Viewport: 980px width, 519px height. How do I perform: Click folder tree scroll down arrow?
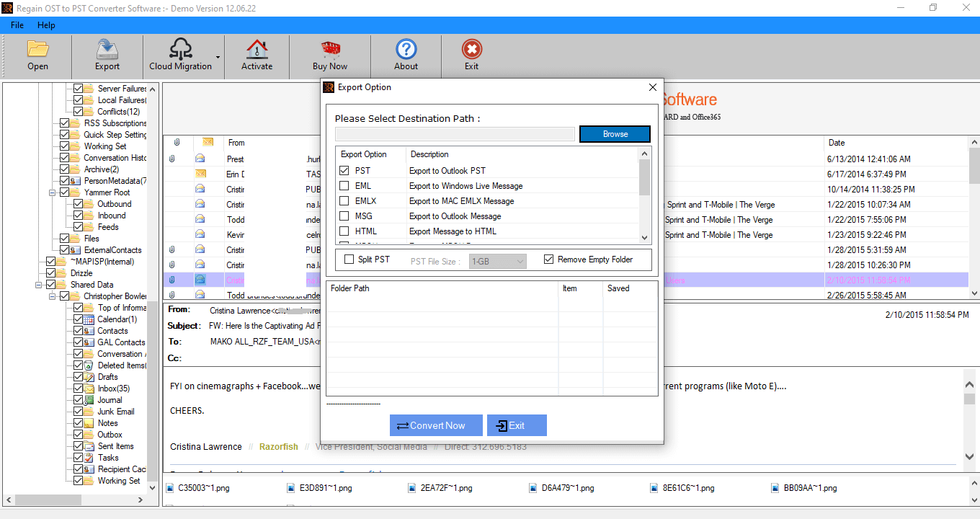pos(152,487)
